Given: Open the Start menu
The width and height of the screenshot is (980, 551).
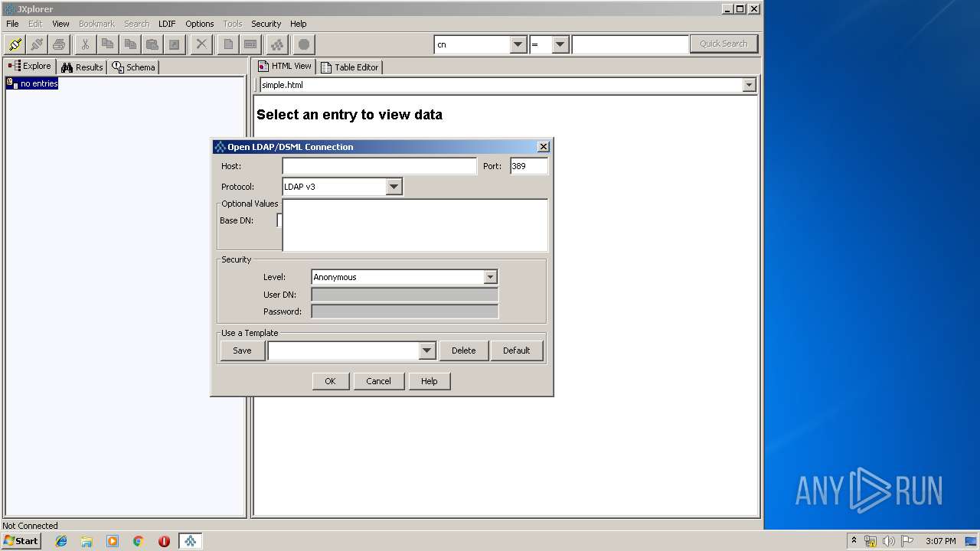Looking at the screenshot, I should coord(21,541).
